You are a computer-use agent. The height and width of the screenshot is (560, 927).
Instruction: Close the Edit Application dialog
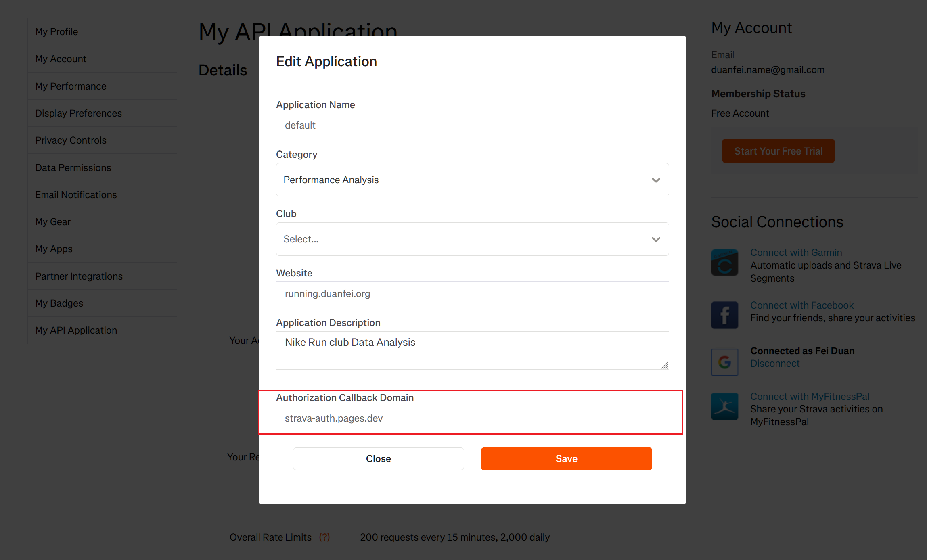[x=378, y=459]
